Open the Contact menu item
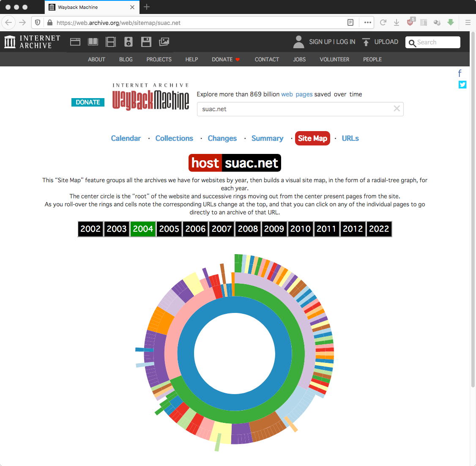This screenshot has width=476, height=466. click(267, 60)
